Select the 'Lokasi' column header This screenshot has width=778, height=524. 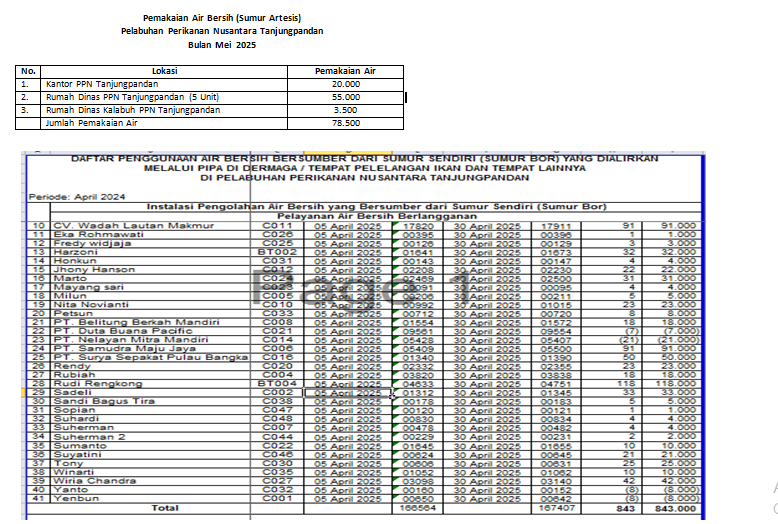tap(164, 71)
